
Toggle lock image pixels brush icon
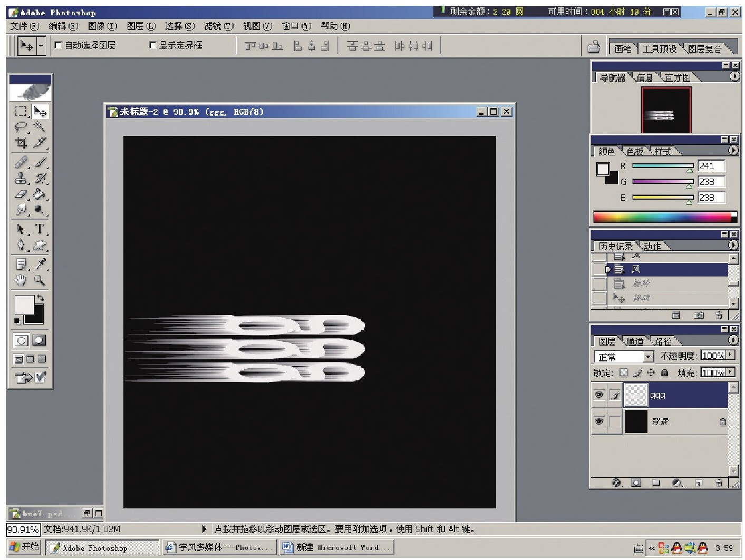tap(637, 373)
